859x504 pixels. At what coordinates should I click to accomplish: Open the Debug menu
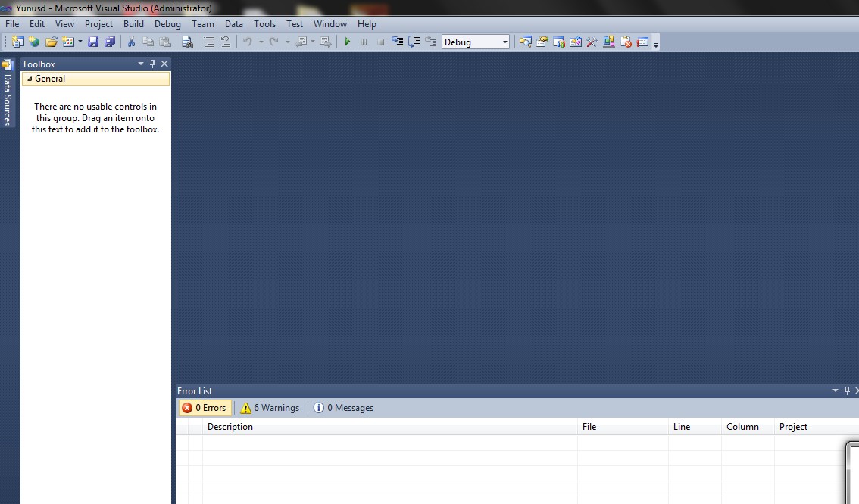tap(167, 24)
